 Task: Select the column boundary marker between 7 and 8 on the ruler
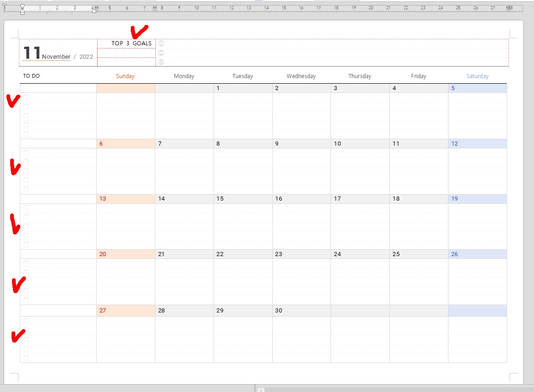click(155, 7)
